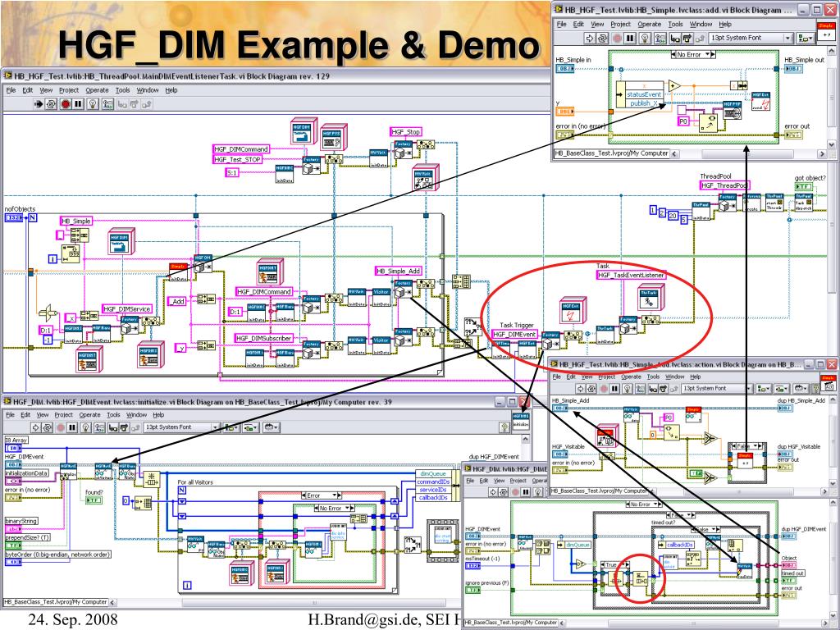This screenshot has height=630, width=840.
Task: Toggle Highlight Execution lightbulb in MainDIMEventListenerTask window
Action: coord(94,104)
